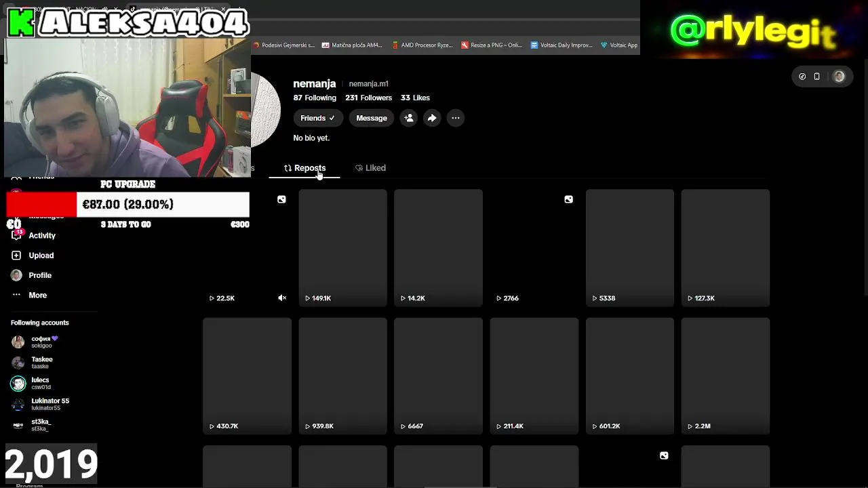Click the Message button
Screen dimensions: 868x488
(372, 118)
